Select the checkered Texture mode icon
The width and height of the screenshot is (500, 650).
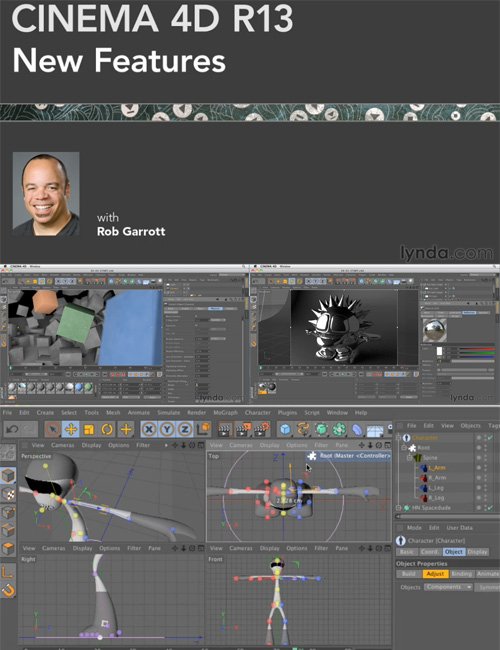pyautogui.click(x=8, y=494)
